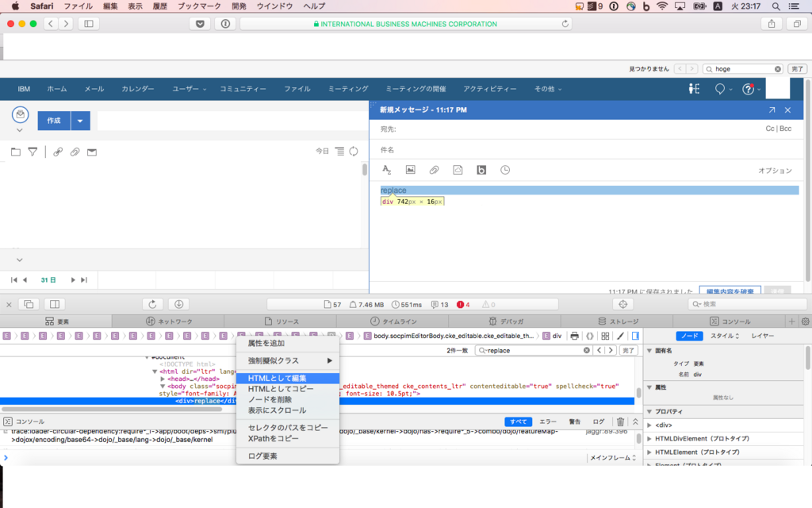This screenshot has height=508, width=812.
Task: Switch to the ストレージ inspector tab
Action: point(617,321)
